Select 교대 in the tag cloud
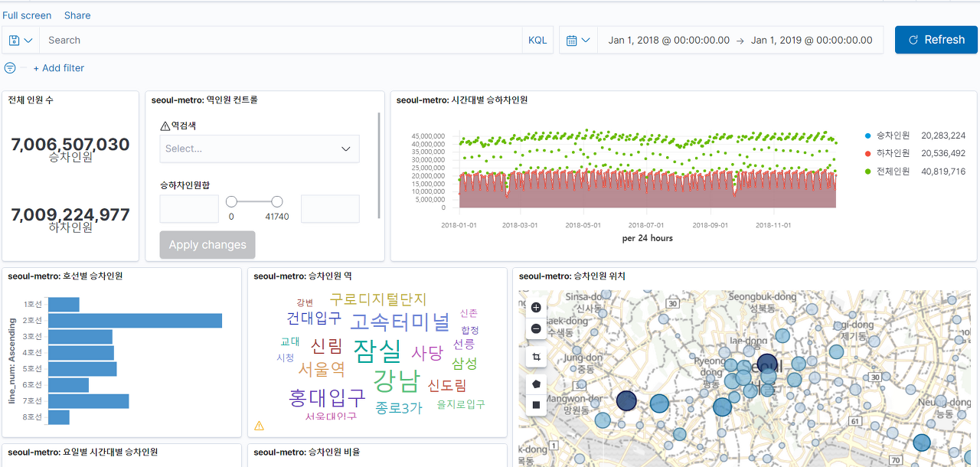 tap(290, 341)
